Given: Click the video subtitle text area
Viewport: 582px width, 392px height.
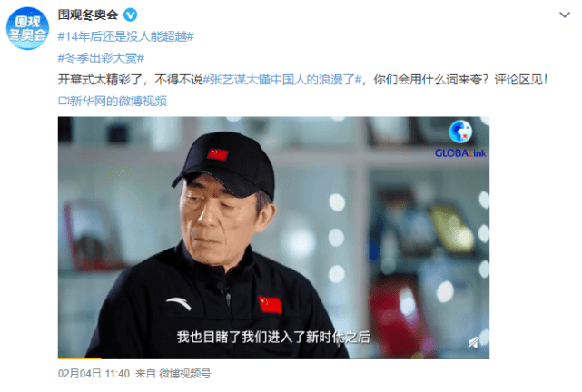Looking at the screenshot, I should pyautogui.click(x=273, y=338).
